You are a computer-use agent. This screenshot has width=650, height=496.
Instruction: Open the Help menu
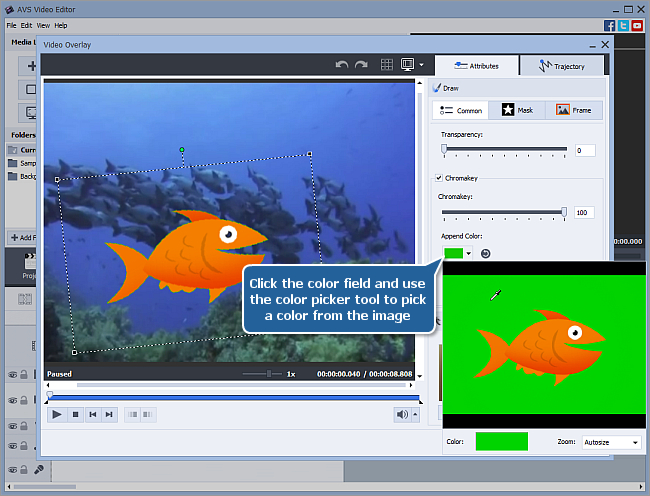pyautogui.click(x=61, y=26)
